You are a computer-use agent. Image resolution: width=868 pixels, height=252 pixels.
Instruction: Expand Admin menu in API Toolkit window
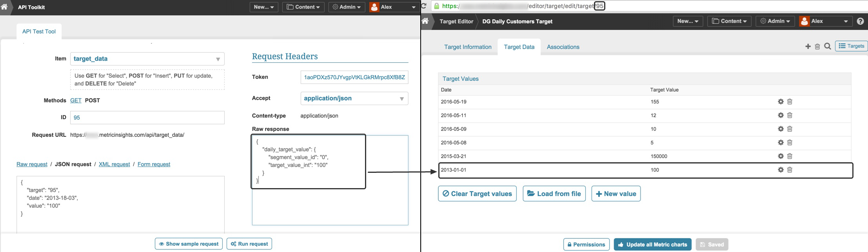pos(347,7)
